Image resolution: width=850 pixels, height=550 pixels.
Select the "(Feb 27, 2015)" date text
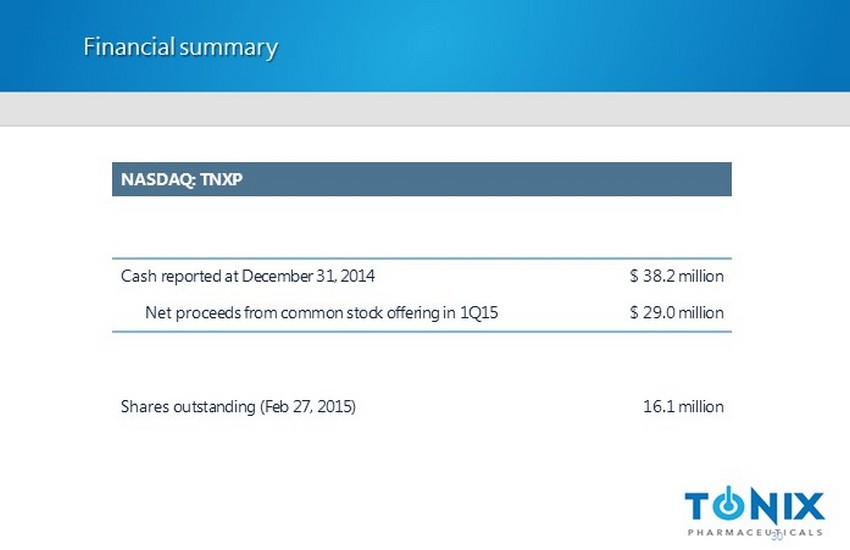coord(307,407)
